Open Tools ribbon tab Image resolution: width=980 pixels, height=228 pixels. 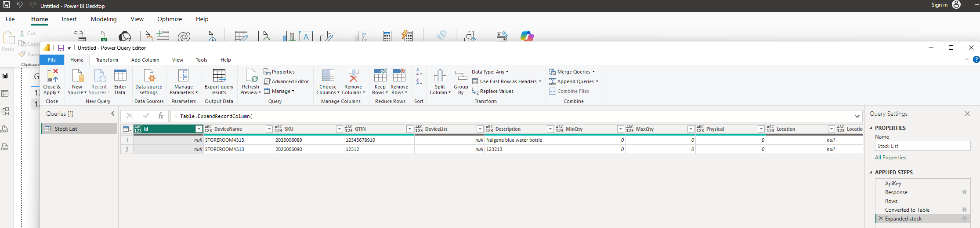pyautogui.click(x=202, y=60)
